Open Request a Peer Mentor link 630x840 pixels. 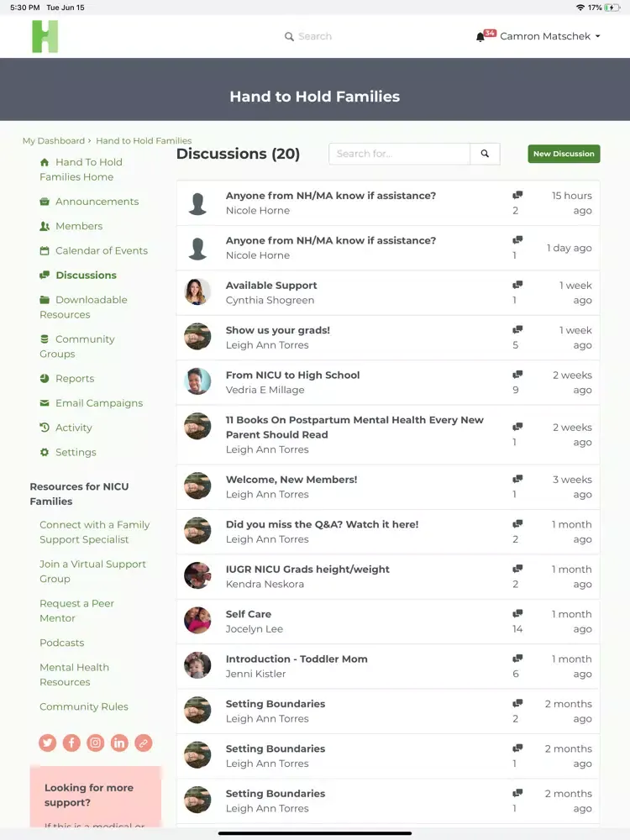click(76, 611)
